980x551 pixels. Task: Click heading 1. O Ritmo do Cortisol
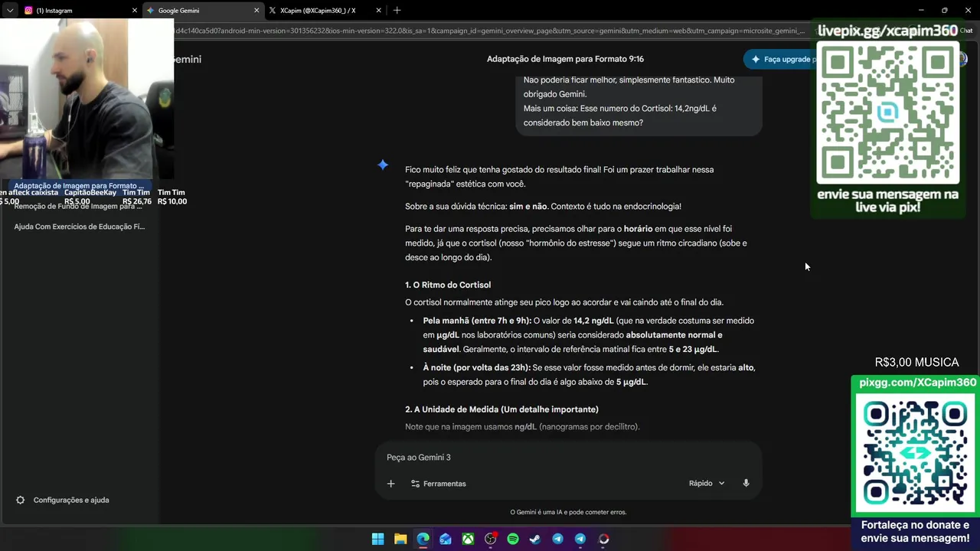(x=448, y=285)
